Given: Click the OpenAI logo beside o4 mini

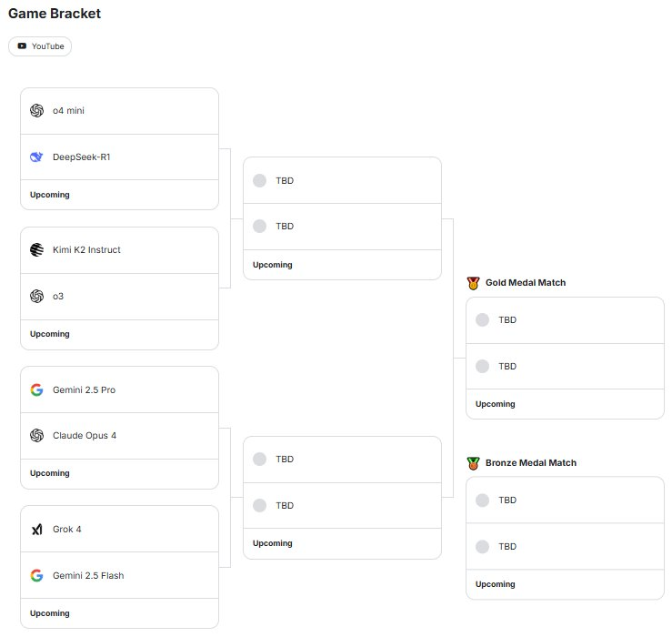Looking at the screenshot, I should pos(37,111).
